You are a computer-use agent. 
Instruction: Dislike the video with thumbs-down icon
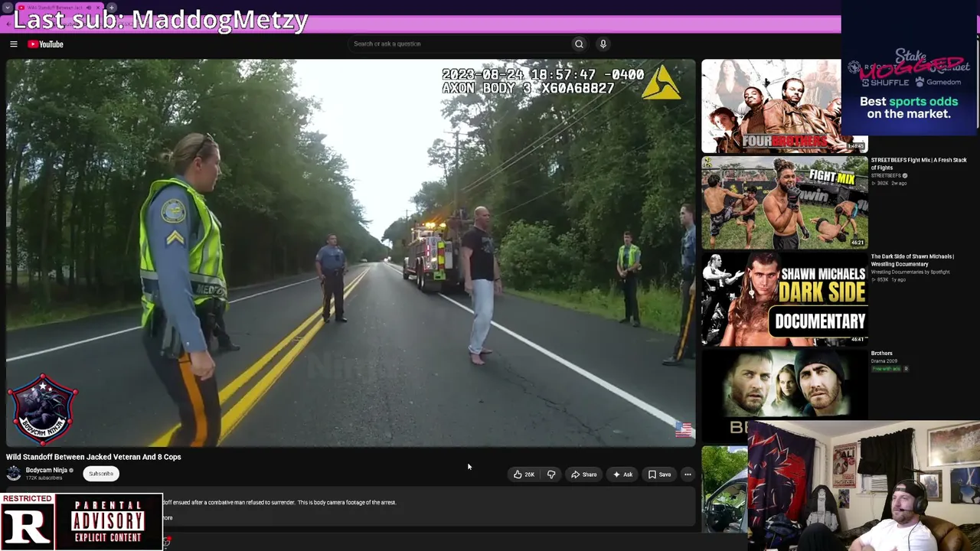click(x=551, y=474)
